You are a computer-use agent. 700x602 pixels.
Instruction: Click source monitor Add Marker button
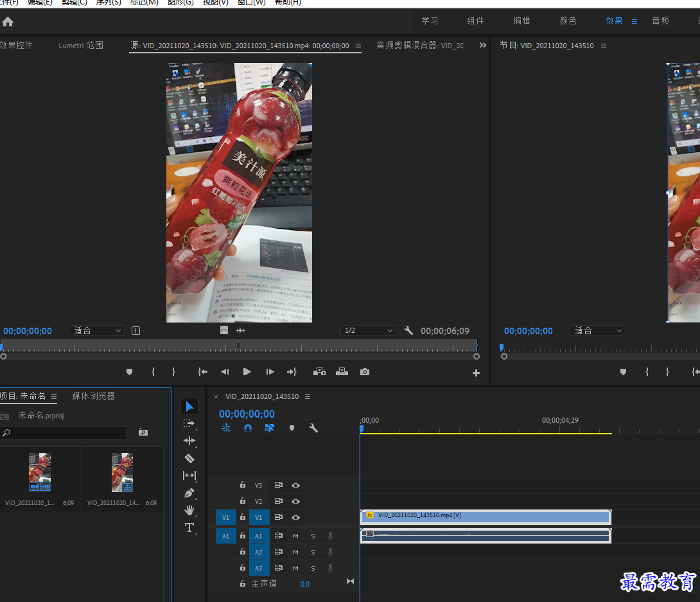tap(130, 371)
